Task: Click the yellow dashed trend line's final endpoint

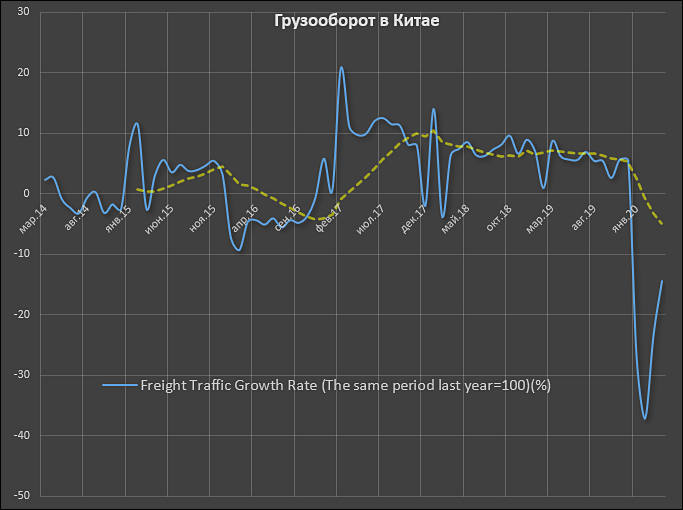Action: pos(662,224)
